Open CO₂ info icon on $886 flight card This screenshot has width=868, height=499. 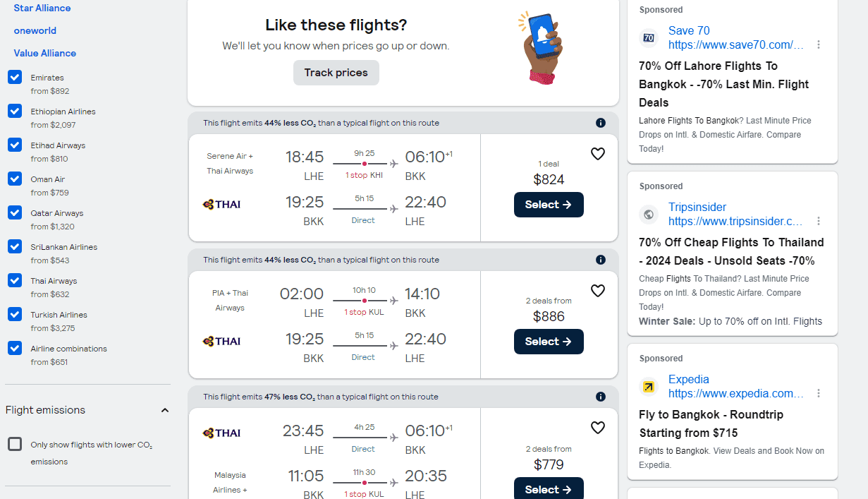601,260
